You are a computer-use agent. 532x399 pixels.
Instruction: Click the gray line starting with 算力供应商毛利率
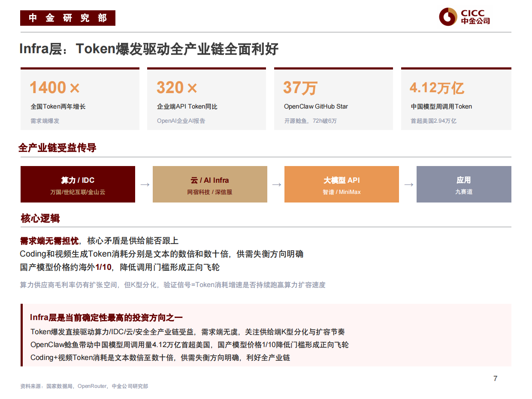tap(173, 284)
